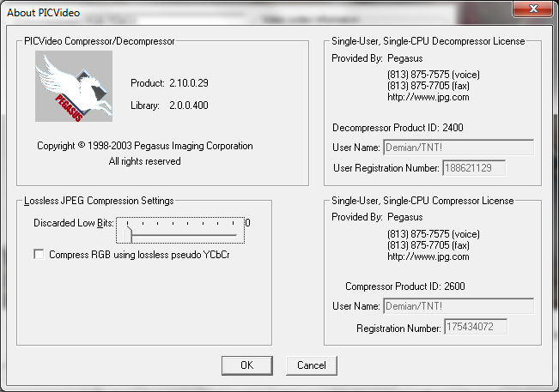This screenshot has height=392, width=559.
Task: Click the Discarded Low Bits label
Action: (74, 223)
